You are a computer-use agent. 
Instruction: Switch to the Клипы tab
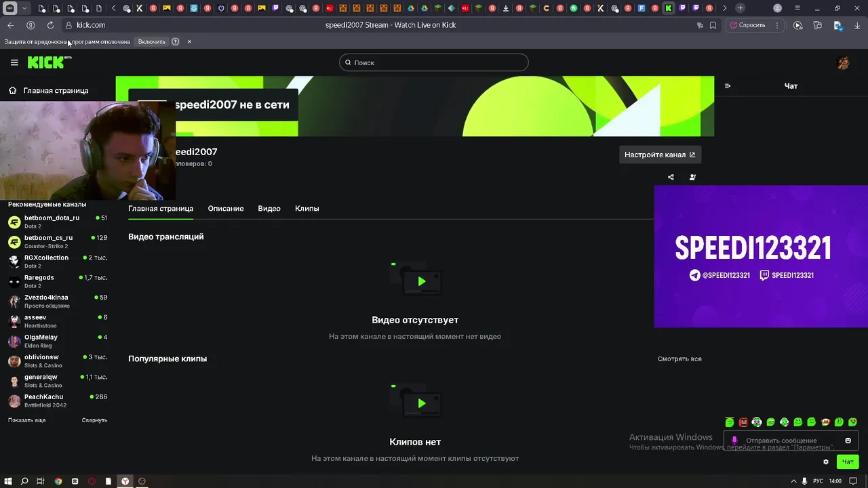(307, 208)
